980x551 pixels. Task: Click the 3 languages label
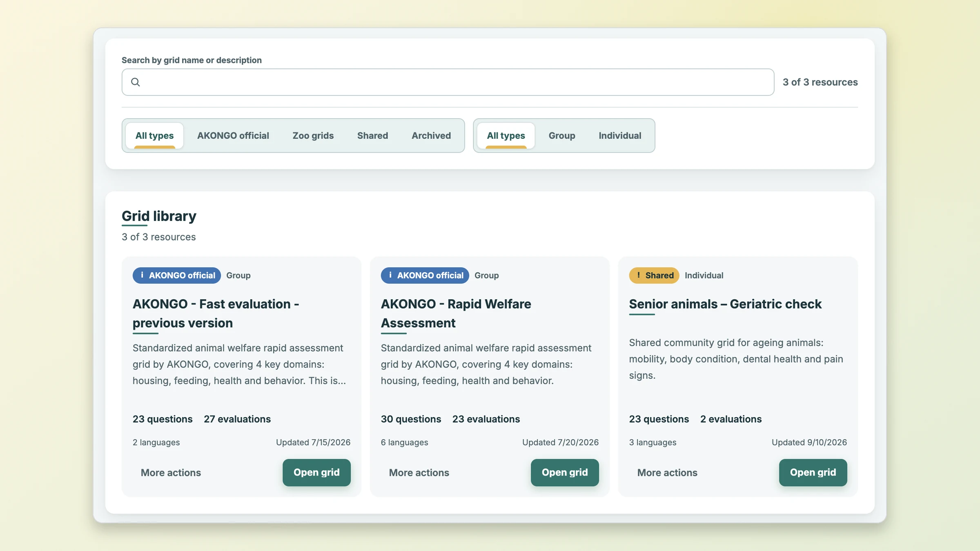[x=653, y=442]
